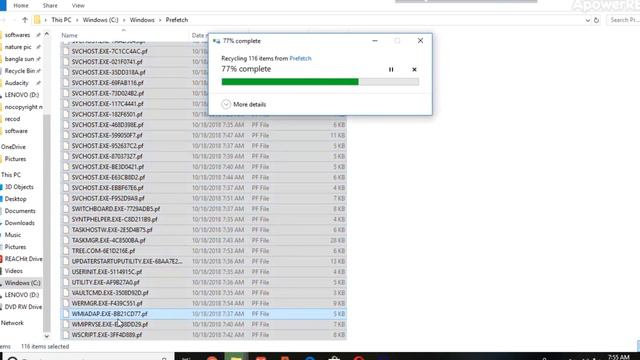Open recod folder in sidebar
640x360 pixels.
(x=12, y=119)
